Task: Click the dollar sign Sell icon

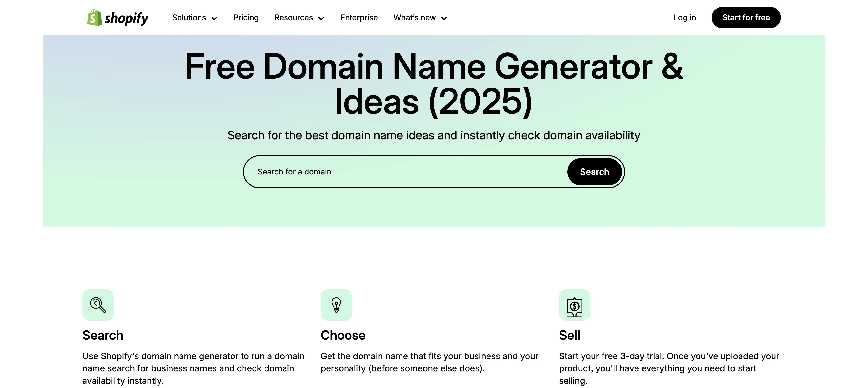Action: 574,305
